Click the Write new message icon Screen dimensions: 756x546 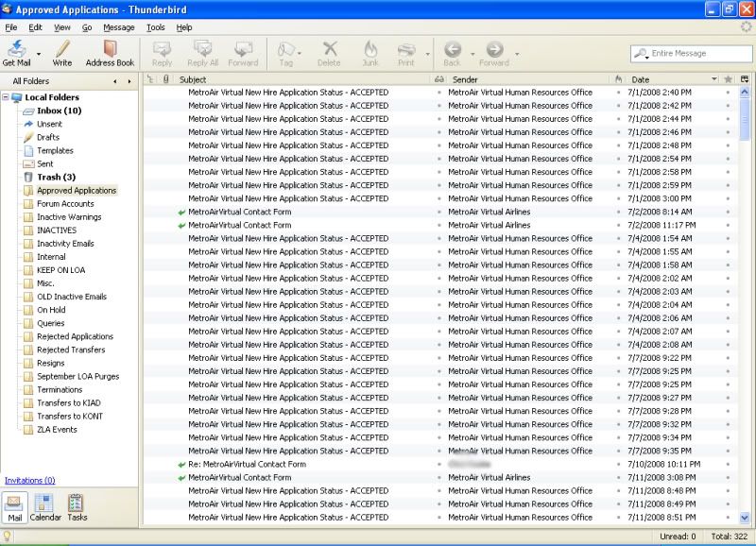point(62,48)
